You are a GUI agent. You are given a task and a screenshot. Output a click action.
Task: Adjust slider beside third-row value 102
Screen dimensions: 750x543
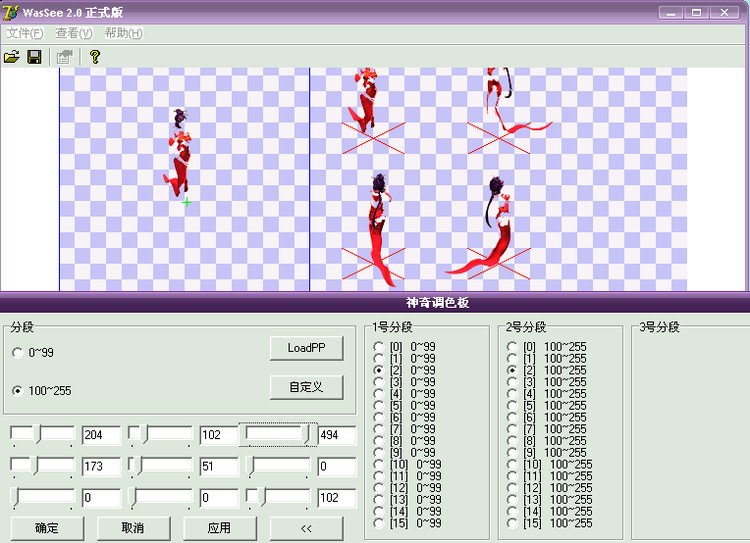[x=278, y=498]
